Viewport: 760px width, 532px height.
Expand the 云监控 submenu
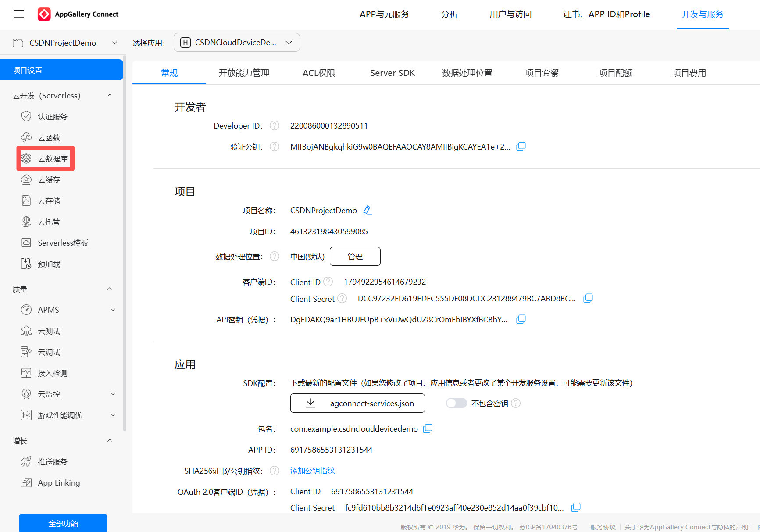coord(113,394)
